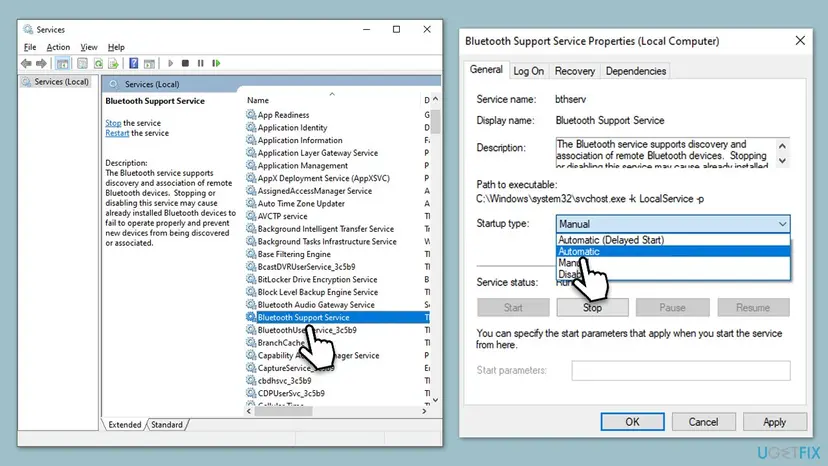This screenshot has height=466, width=828.
Task: Select Services (Local) node in console tree
Action: (x=55, y=82)
